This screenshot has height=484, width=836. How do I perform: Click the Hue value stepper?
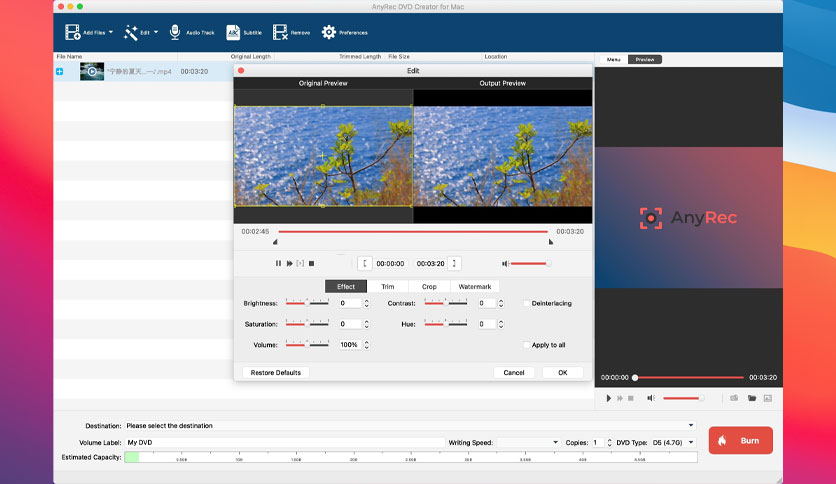point(501,324)
